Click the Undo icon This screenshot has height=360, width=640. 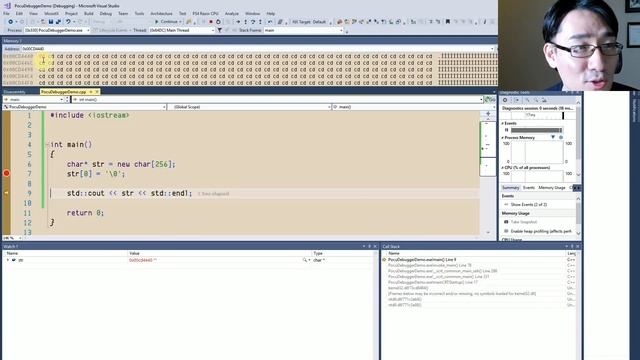68,22
